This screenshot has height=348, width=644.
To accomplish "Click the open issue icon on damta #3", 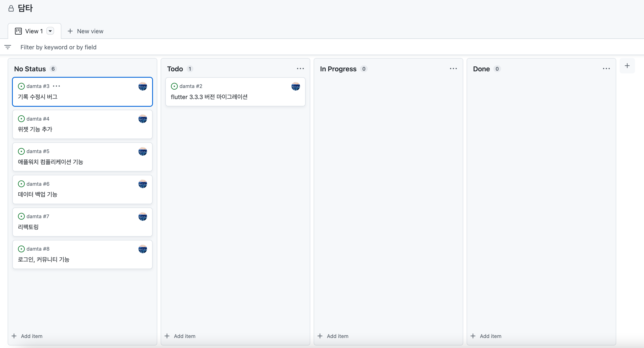I will tap(21, 86).
